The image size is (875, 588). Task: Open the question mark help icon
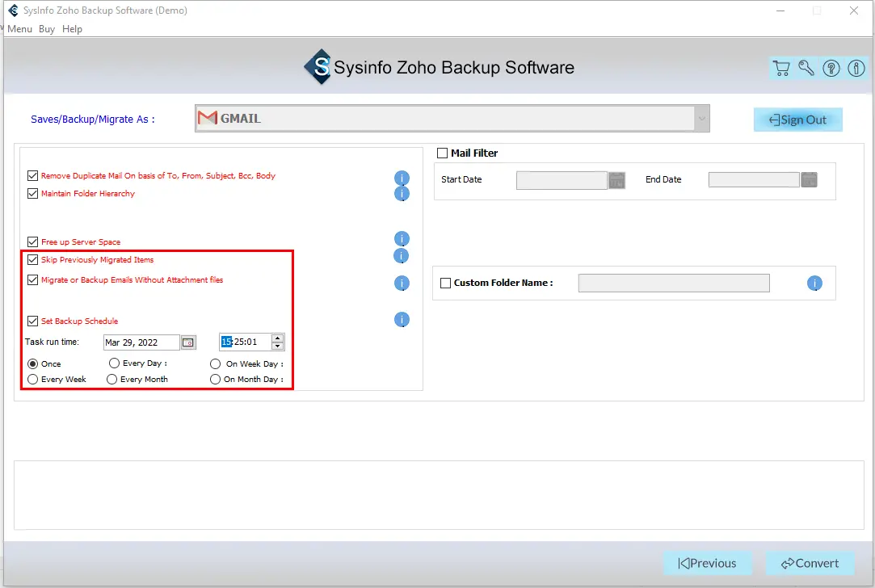coord(831,68)
